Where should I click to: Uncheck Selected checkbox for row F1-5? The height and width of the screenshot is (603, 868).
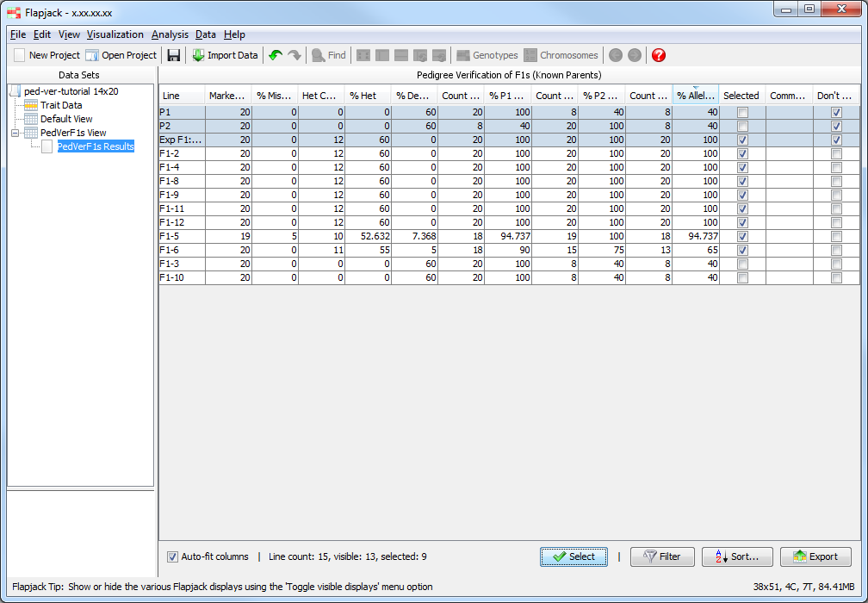[742, 237]
